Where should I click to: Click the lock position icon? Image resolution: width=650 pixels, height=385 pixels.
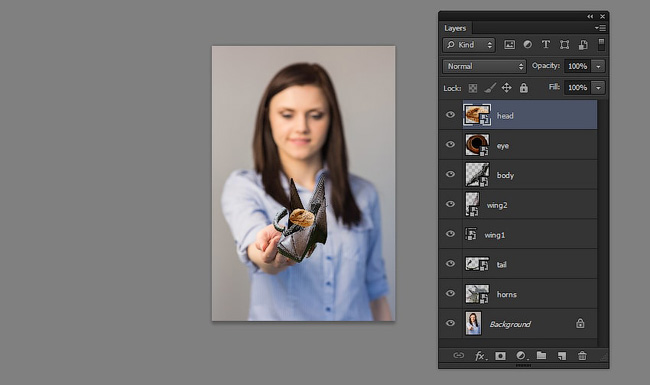tap(507, 87)
